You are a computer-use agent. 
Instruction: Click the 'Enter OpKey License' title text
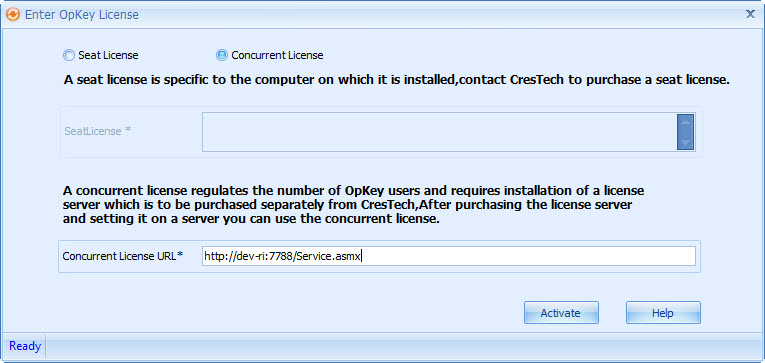(x=82, y=15)
